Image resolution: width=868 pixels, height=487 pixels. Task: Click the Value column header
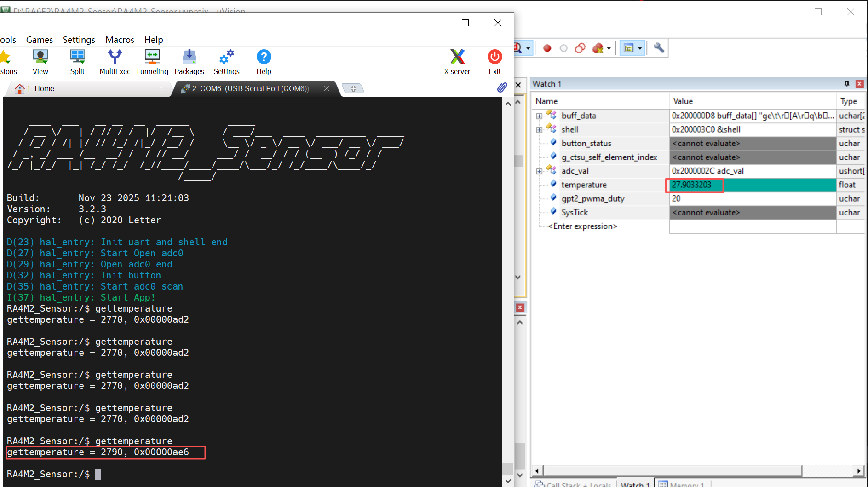[753, 101]
